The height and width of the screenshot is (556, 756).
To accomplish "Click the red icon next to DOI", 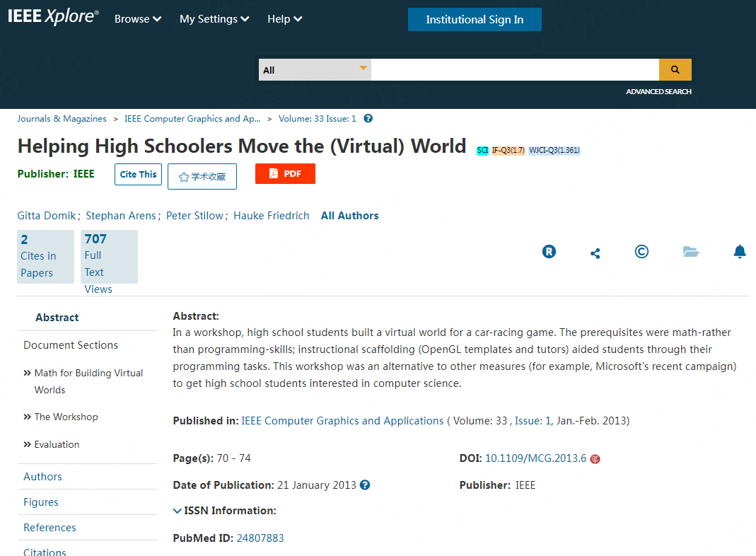I will point(595,459).
